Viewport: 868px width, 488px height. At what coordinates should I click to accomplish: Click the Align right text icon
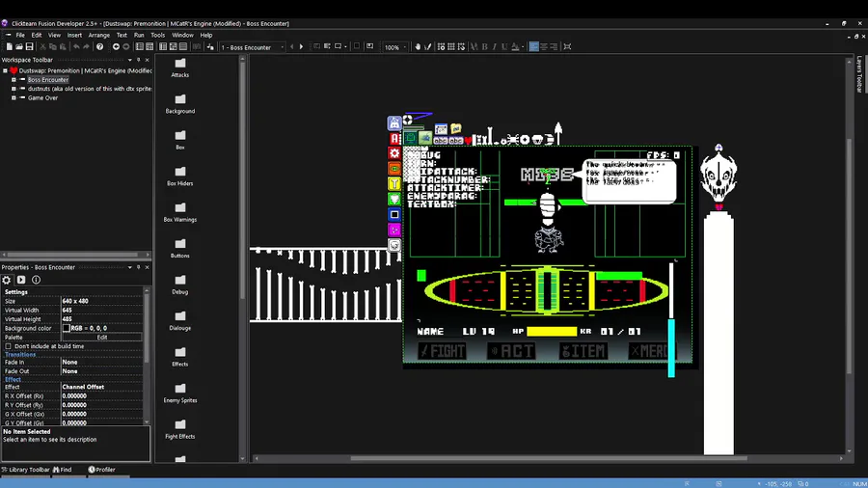554,47
